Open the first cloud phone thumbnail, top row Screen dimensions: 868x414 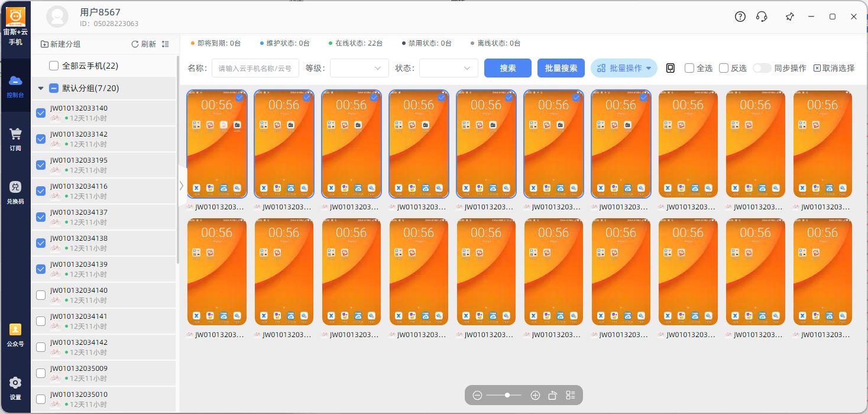pos(217,144)
